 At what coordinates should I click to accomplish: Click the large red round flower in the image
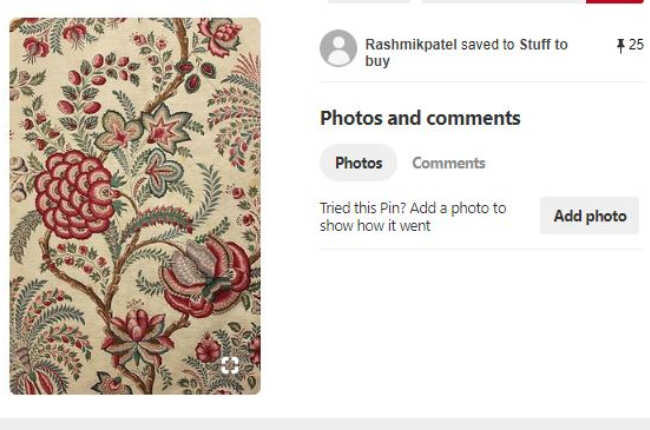[75, 194]
